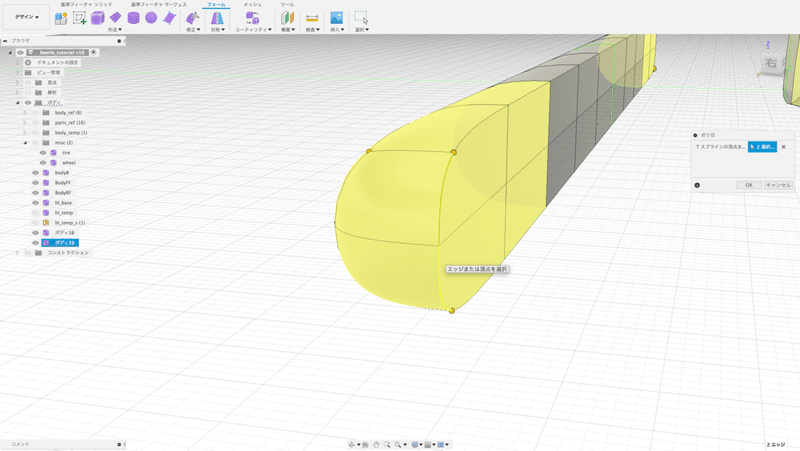Hide the tire body

point(43,153)
